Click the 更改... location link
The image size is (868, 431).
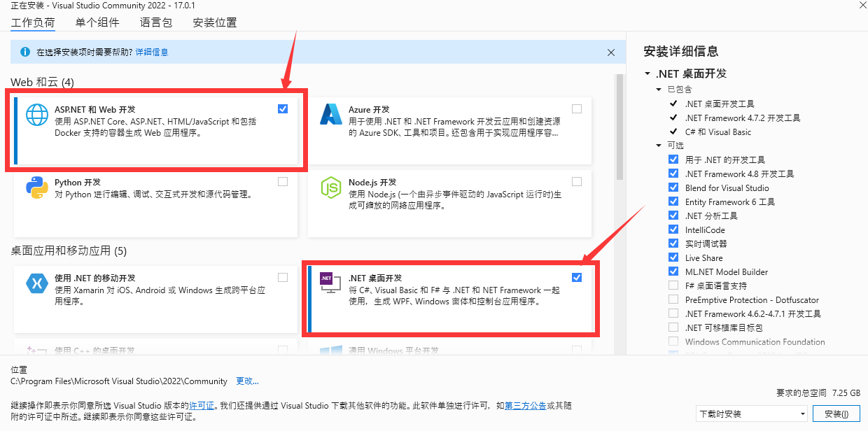[247, 381]
